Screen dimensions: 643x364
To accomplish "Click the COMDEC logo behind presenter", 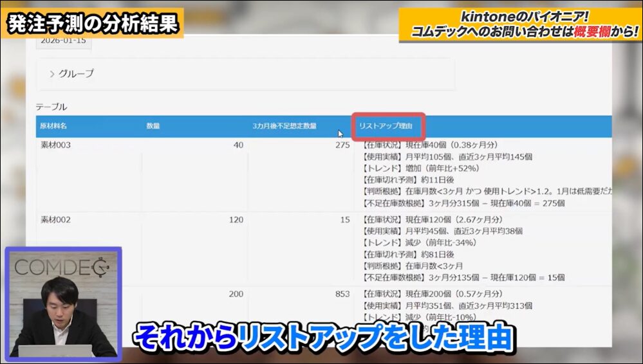I will coord(62,266).
